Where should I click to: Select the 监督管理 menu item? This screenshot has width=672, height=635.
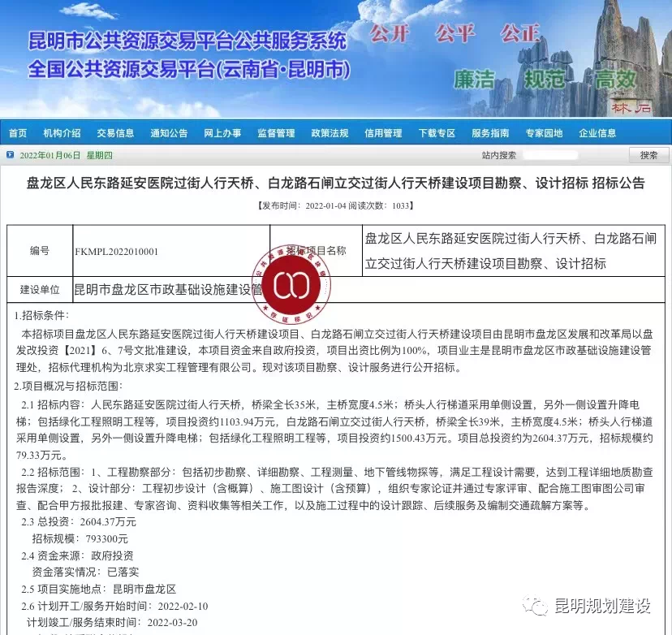coord(276,133)
